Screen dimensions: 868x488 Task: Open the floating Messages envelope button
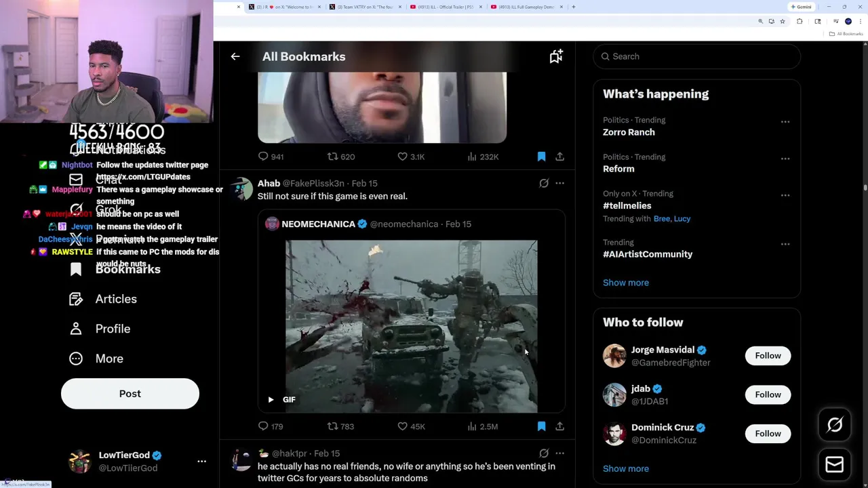pos(835,464)
